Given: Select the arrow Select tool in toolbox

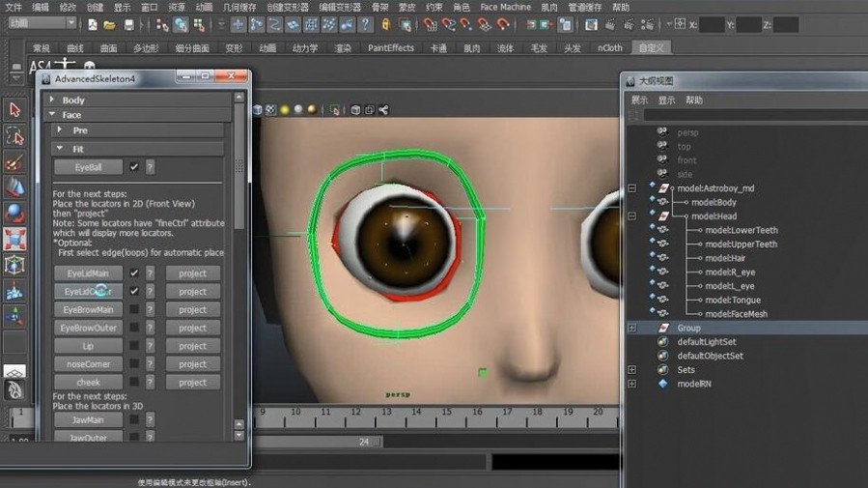Looking at the screenshot, I should (14, 110).
